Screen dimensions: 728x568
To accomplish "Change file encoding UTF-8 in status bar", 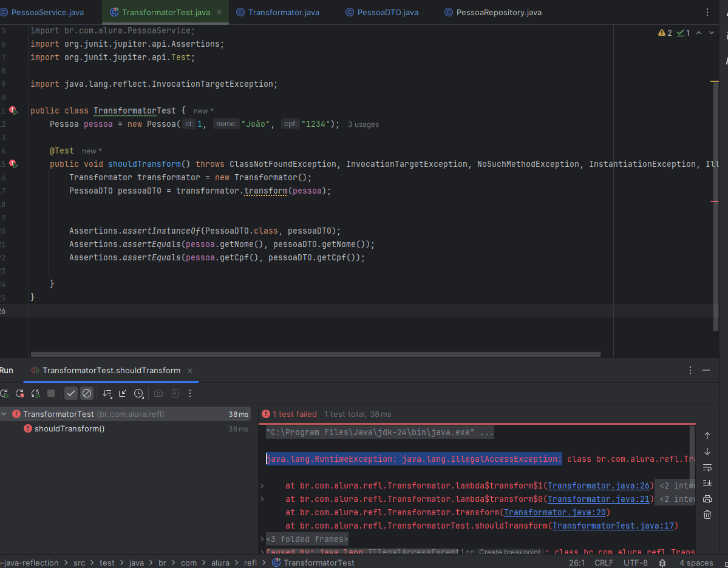I will pyautogui.click(x=635, y=563).
